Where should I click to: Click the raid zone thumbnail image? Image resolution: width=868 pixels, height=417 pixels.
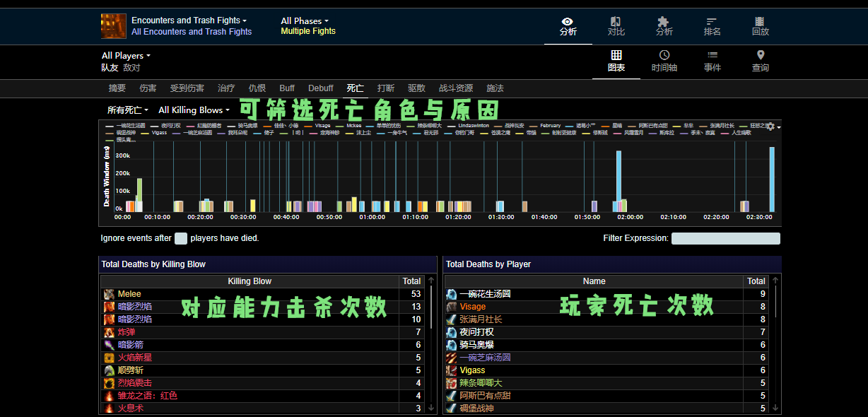[114, 26]
